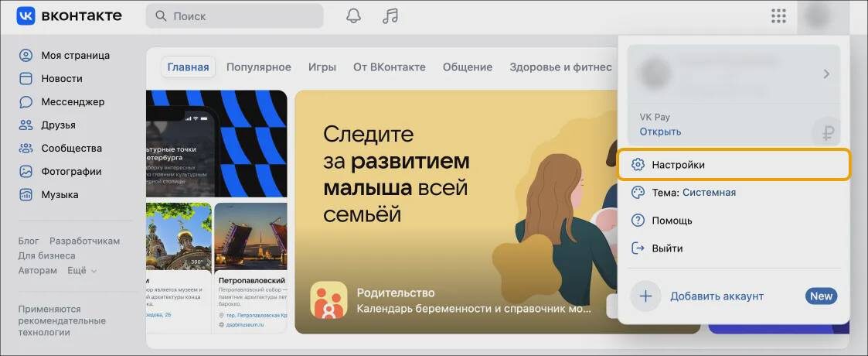Click the Открыть link under VK Pay
Viewport: 868px width, 356px height.
(660, 132)
